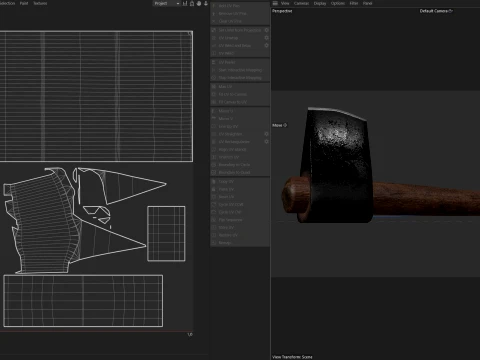Click Fit Canvas to UV
Viewport: 480px width, 360px height.
coord(233,102)
